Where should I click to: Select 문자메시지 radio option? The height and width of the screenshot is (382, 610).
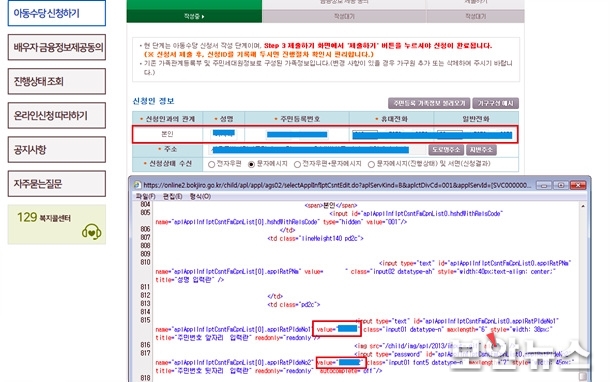pos(251,165)
